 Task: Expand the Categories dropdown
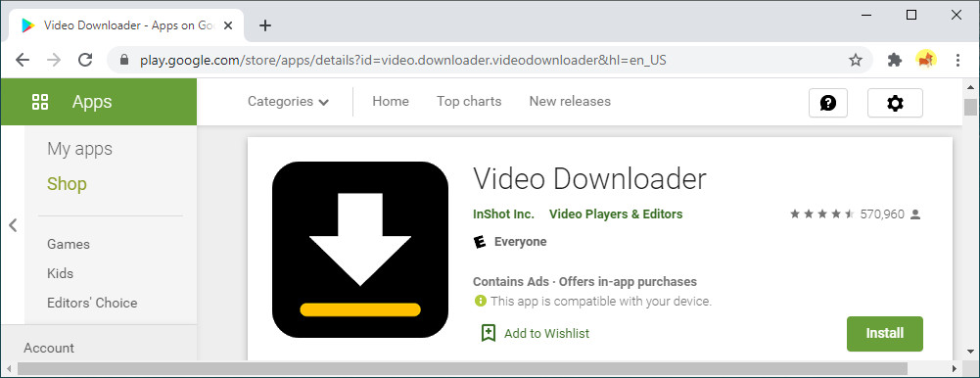[288, 101]
